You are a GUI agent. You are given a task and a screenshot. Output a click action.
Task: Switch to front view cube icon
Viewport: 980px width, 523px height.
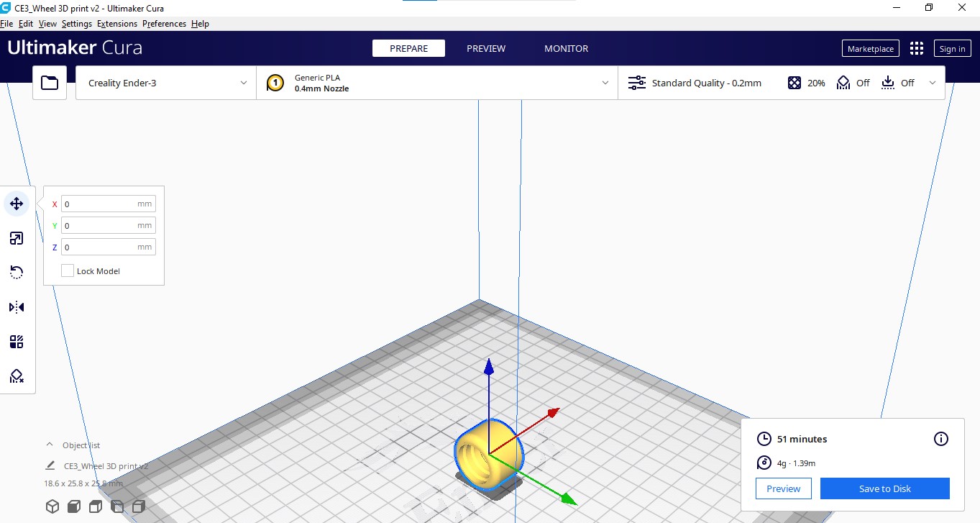73,506
